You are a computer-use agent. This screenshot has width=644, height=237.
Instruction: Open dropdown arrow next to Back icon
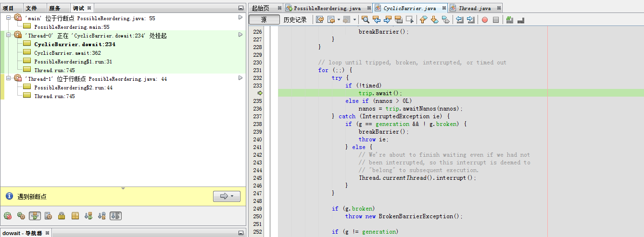coord(339,20)
